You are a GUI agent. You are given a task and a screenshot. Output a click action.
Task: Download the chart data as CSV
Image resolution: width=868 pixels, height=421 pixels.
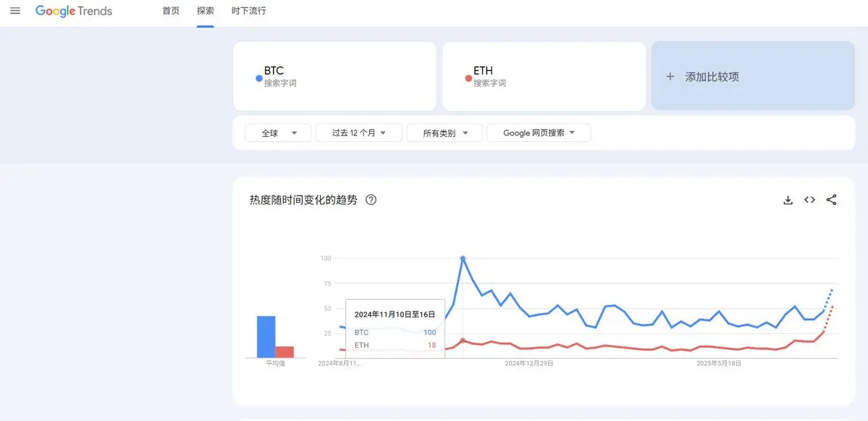coord(788,200)
